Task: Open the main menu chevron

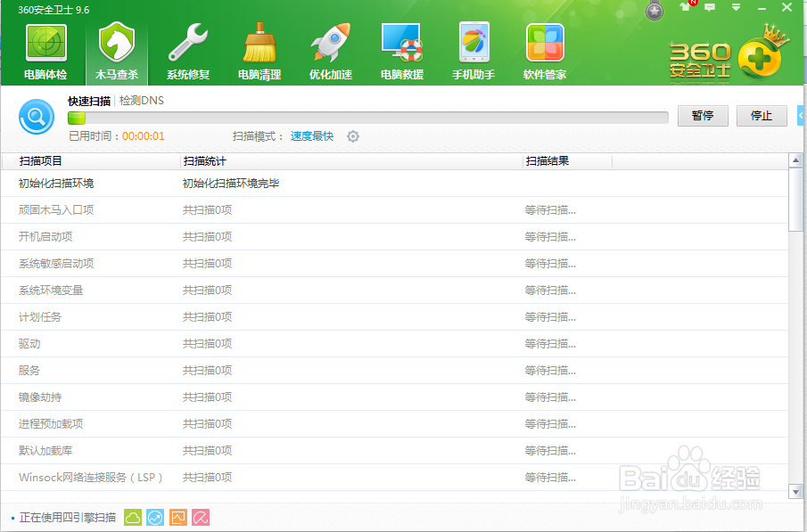Action: point(735,7)
